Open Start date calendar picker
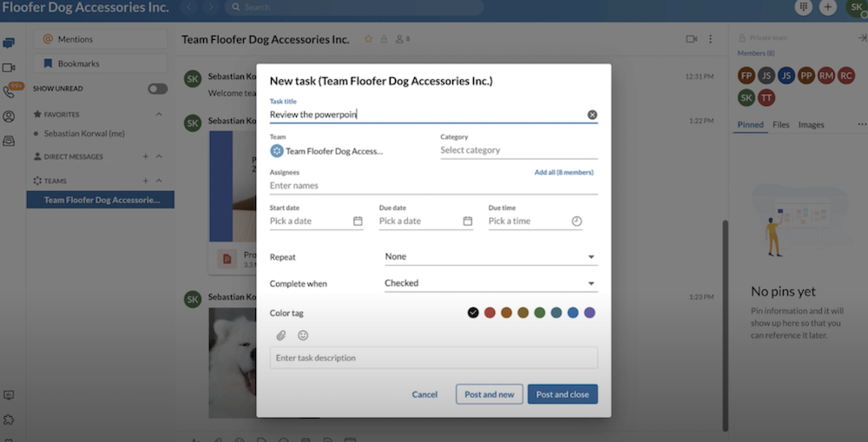 358,221
